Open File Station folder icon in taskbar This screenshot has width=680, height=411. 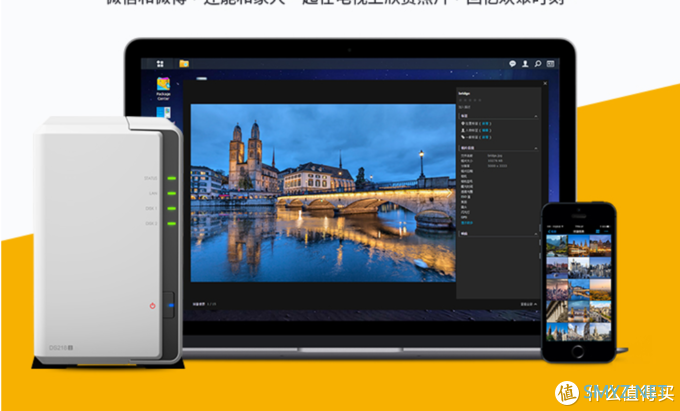[x=184, y=63]
